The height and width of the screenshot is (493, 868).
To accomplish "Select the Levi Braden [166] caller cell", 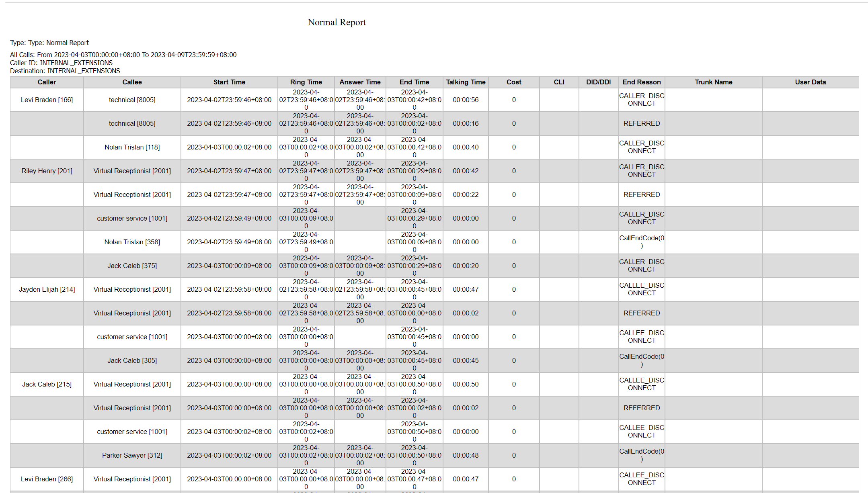I will click(47, 100).
